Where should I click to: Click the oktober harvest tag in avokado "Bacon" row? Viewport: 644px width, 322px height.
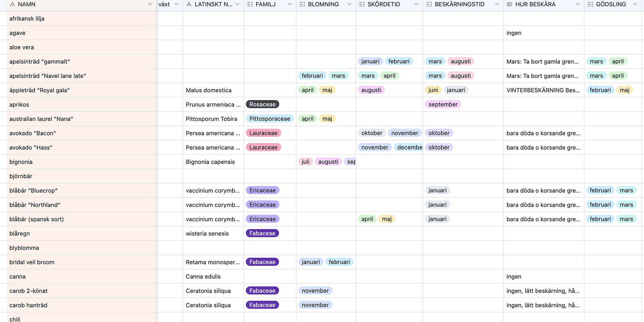[371, 133]
